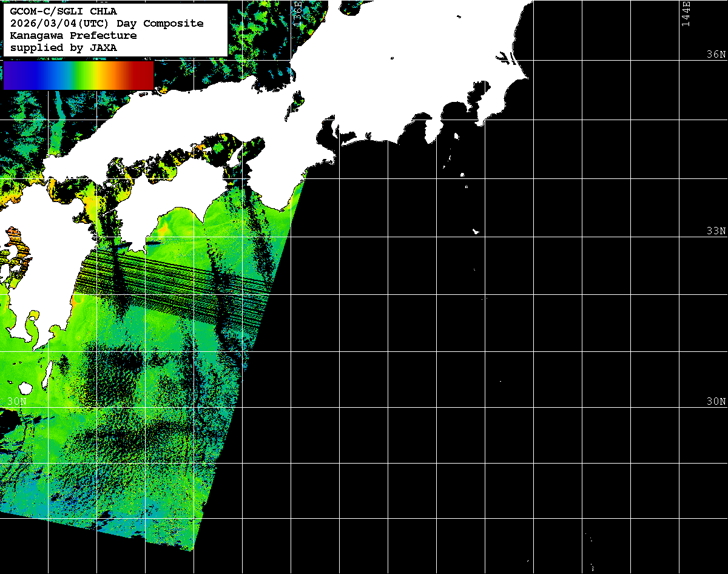Click the small white island near 33N
Image resolution: width=728 pixels, height=574 pixels.
pos(476,231)
